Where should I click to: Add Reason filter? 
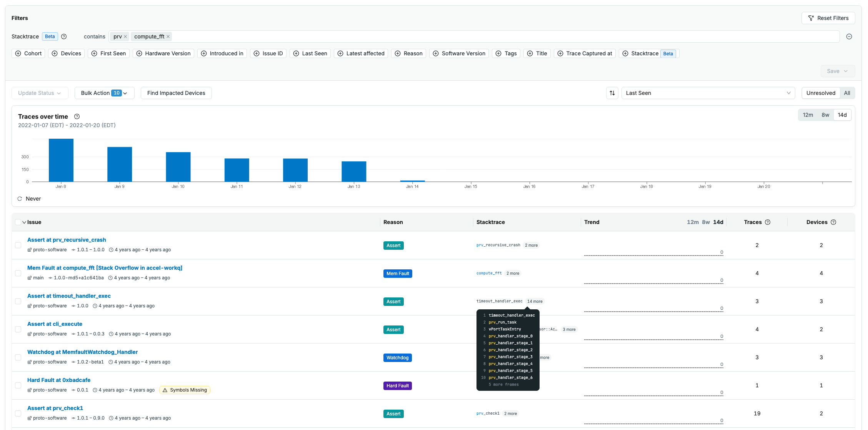click(409, 53)
